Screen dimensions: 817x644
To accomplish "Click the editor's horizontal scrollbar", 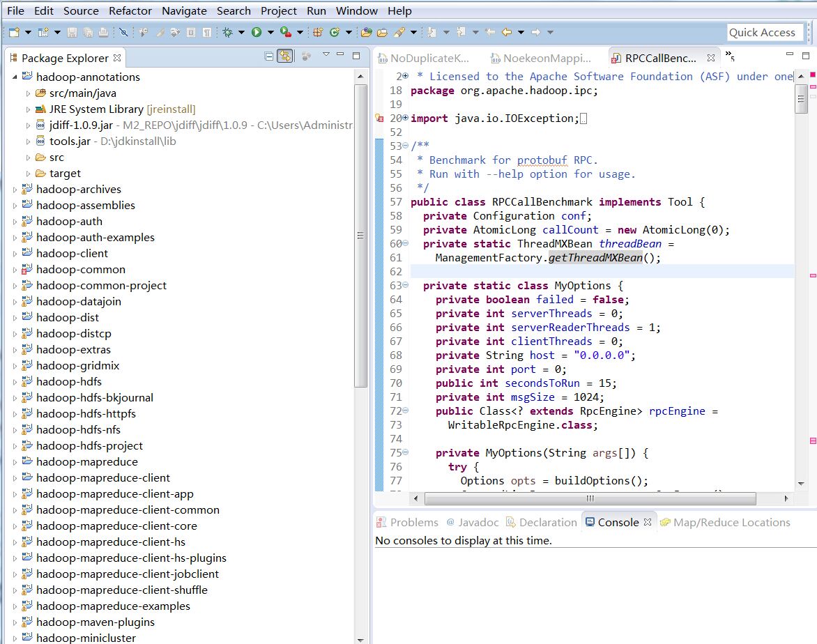I will [589, 498].
